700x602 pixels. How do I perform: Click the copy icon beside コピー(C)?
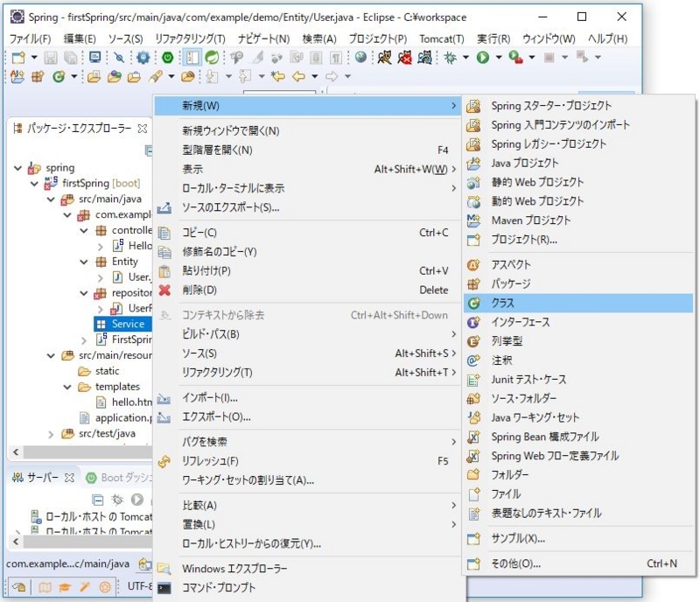tap(164, 233)
